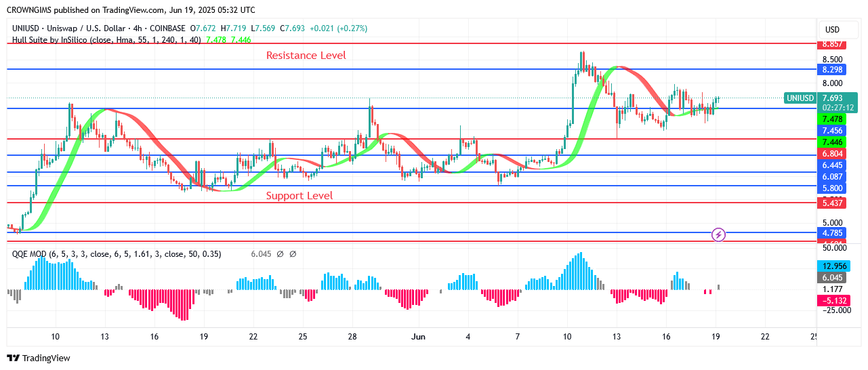The height and width of the screenshot is (370, 868).
Task: Click the 7 date on time axis
Action: [517, 337]
